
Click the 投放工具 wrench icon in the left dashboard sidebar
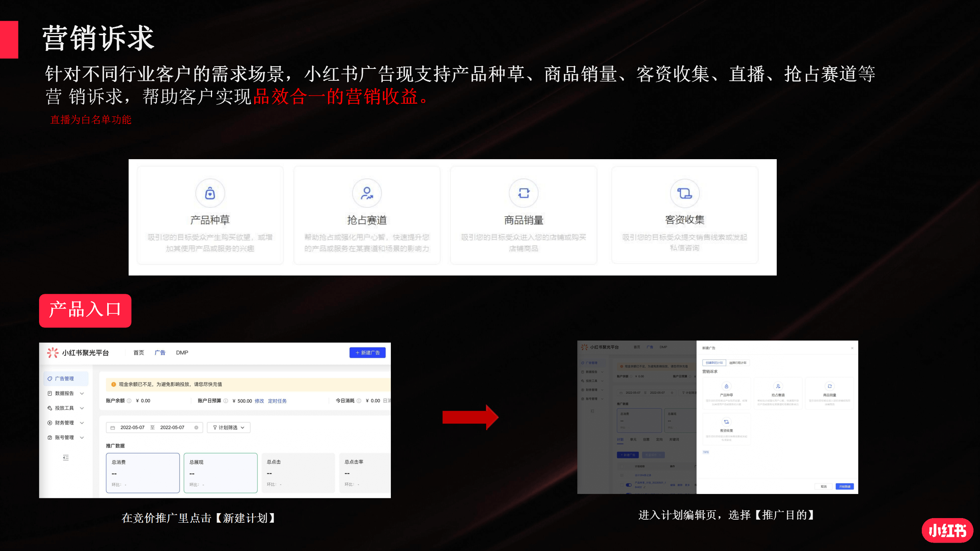(x=50, y=408)
